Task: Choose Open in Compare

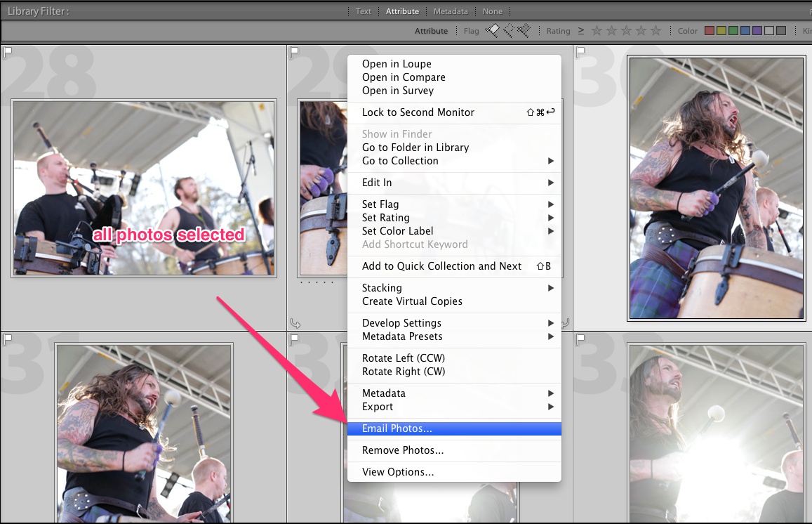Action: click(454, 77)
